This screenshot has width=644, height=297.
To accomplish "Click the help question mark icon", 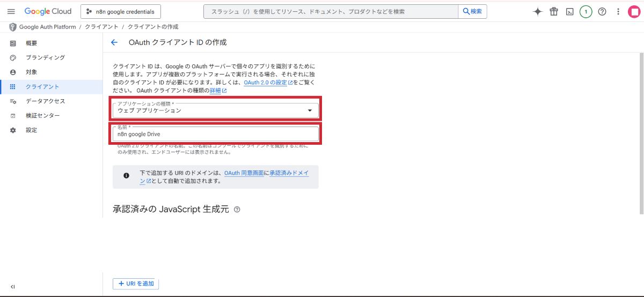I will pos(602,12).
